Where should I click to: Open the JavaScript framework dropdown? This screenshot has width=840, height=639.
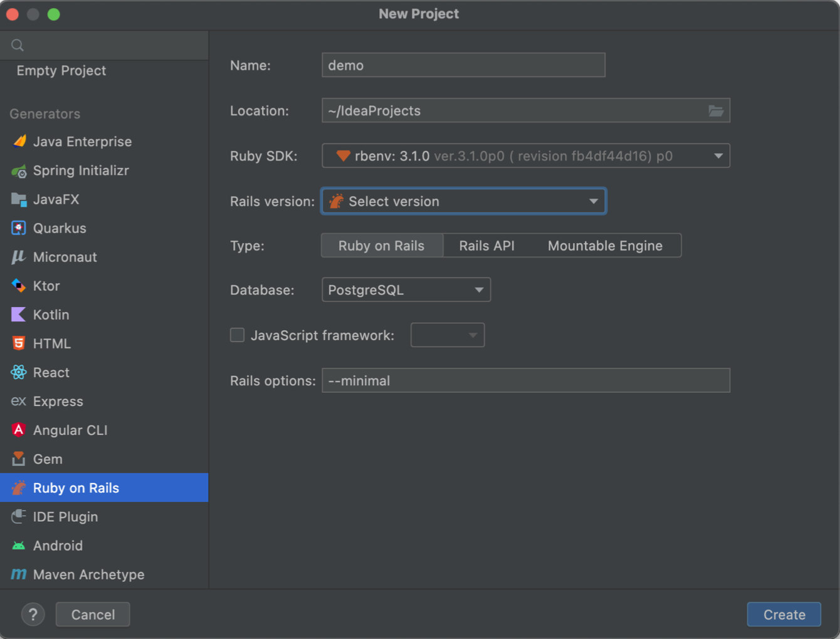[x=448, y=335]
